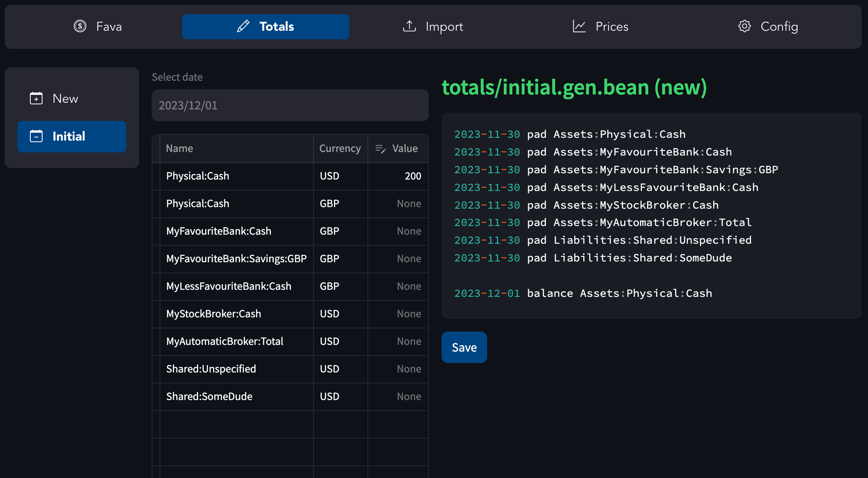Select the Shared:Unspecified name cell
Viewport: 868px width, 478px height.
coord(237,369)
